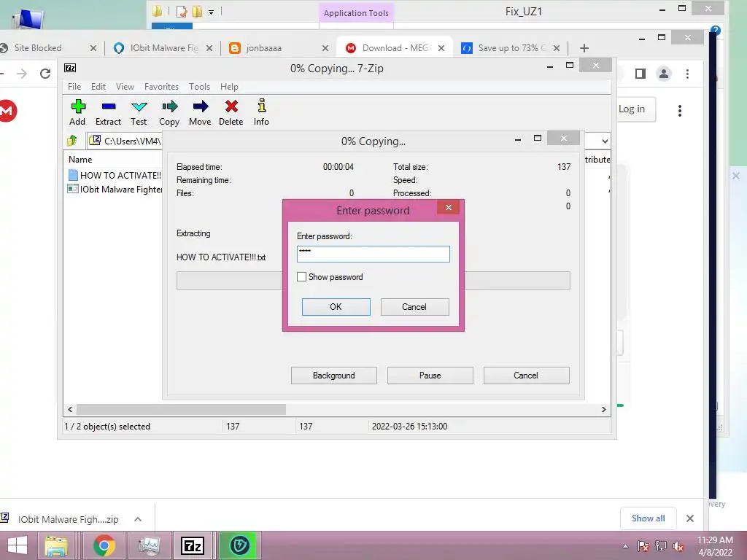Click the Name column header

[80, 160]
